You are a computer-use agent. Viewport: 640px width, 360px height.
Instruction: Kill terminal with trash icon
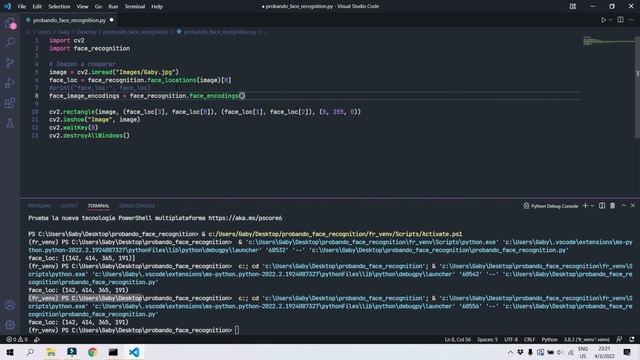(x=613, y=206)
